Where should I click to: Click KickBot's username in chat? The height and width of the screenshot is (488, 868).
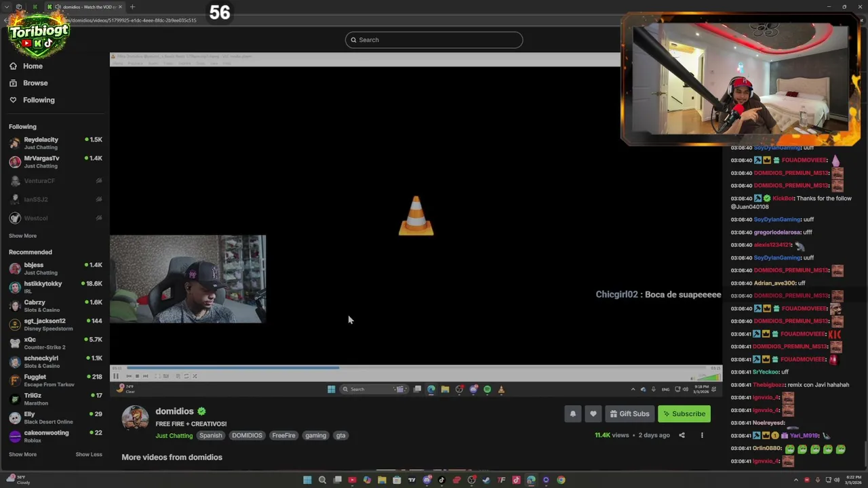tap(783, 199)
